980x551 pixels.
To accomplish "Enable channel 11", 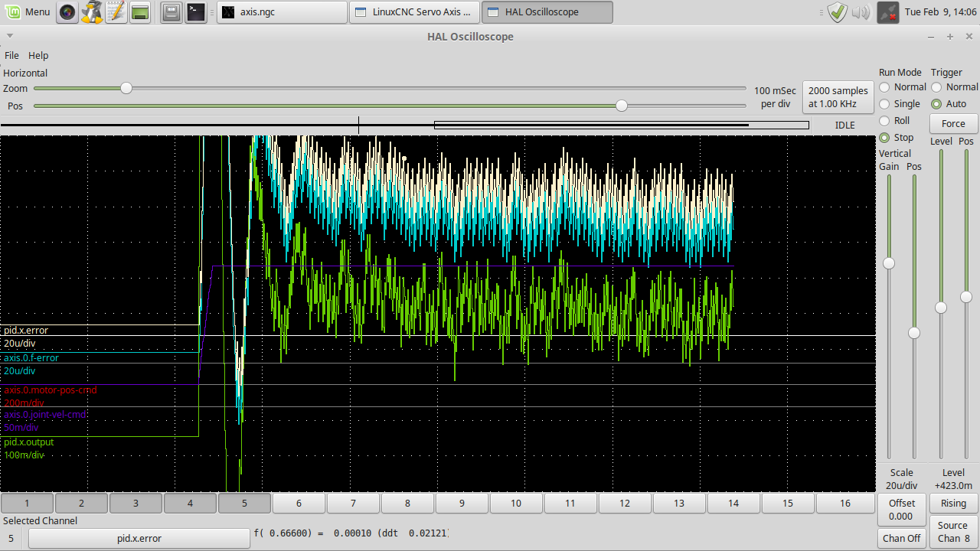I will pos(570,503).
